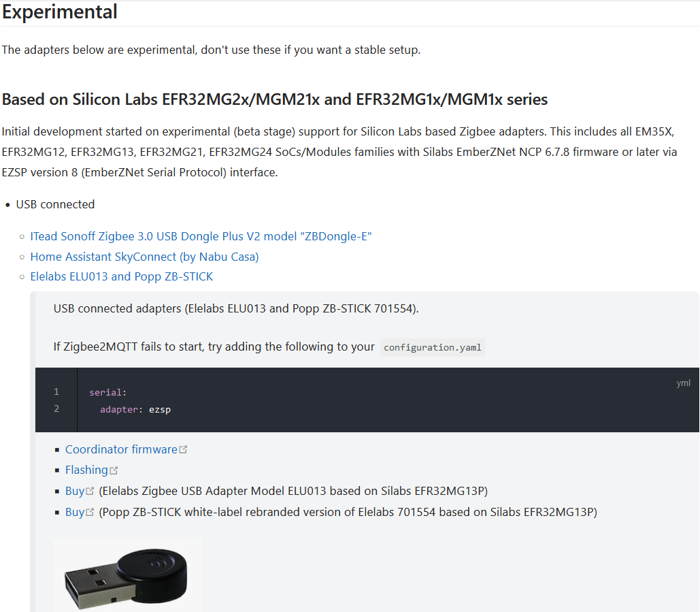Click external-link icon beside Flashing
The image size is (700, 612).
click(114, 470)
